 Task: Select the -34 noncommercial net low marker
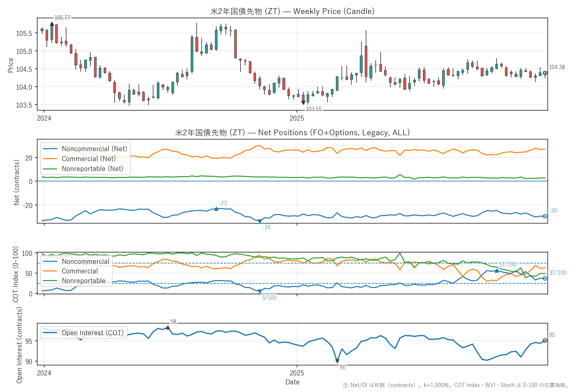260,221
